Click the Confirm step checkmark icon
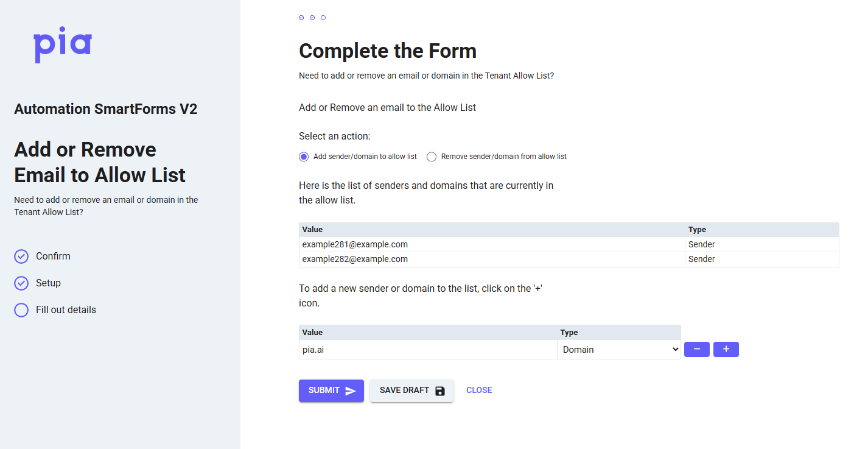 pos(21,256)
